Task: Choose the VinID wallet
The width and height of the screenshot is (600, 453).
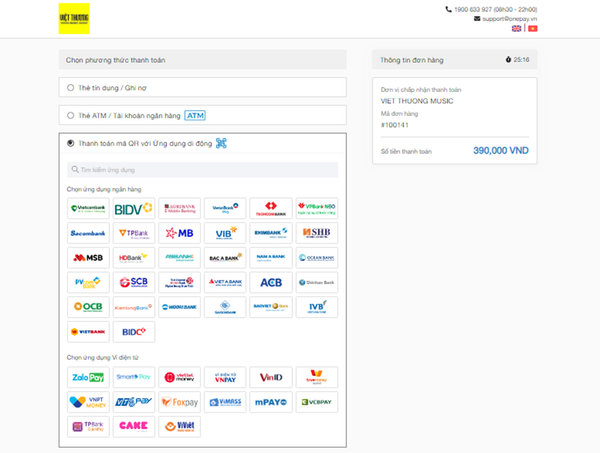Action: coord(271,377)
